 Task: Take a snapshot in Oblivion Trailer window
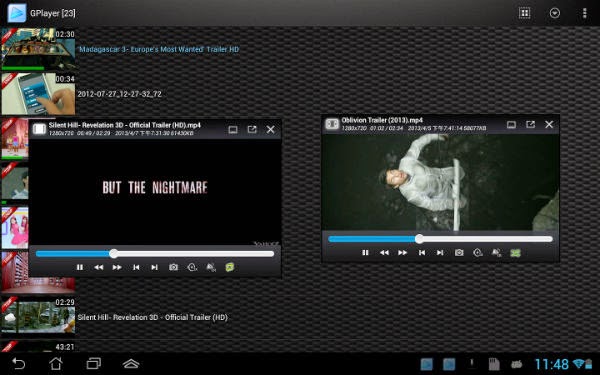coord(459,253)
